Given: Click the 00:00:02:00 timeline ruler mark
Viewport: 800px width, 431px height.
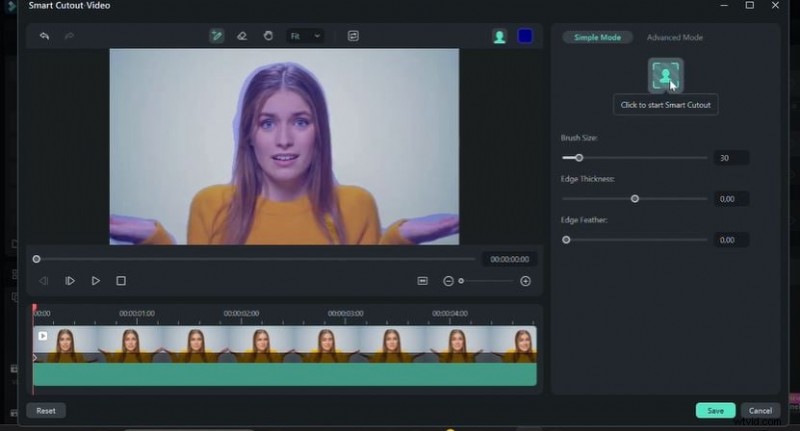Looking at the screenshot, I should [241, 313].
